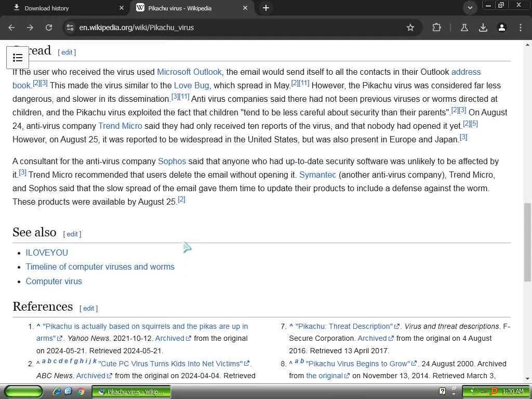Open "Cute PC Virus Turns Kids Into Net Victims"
The image size is (532, 399).
(174, 364)
